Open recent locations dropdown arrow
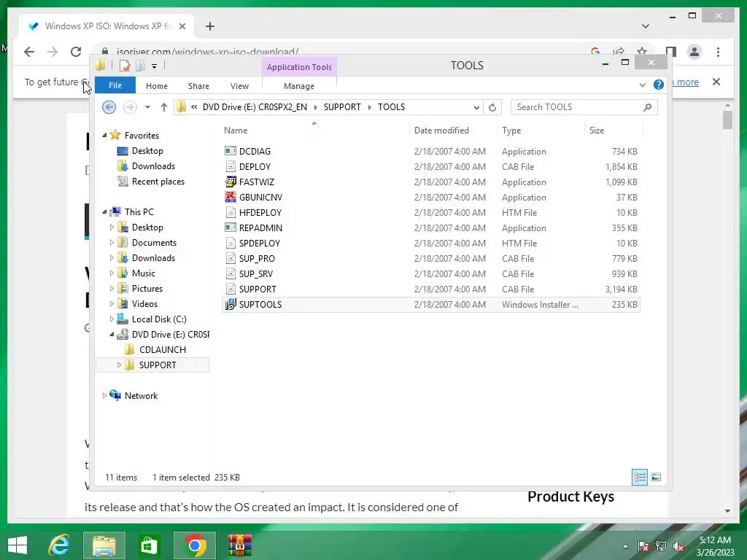This screenshot has width=747, height=560. (x=147, y=107)
